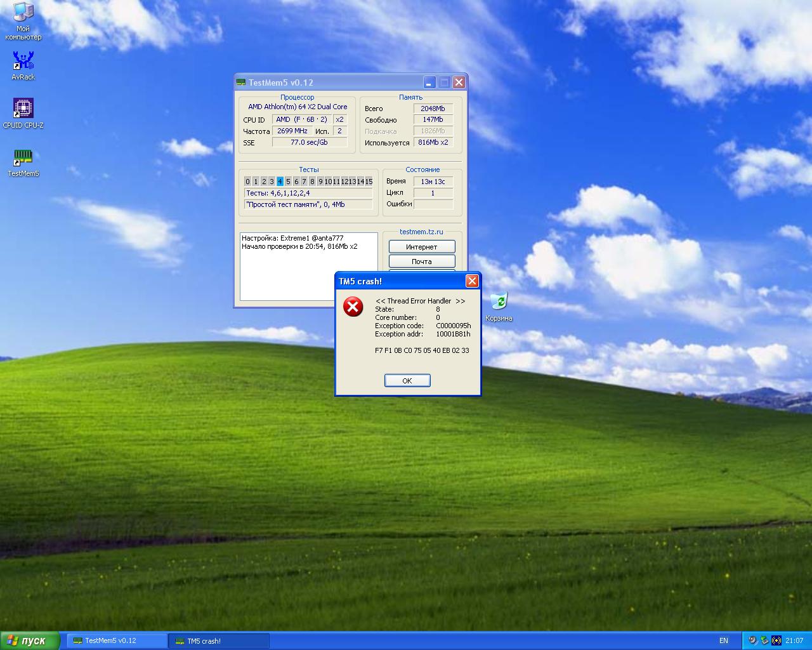Select the AvRack desktop shortcut

(23, 66)
